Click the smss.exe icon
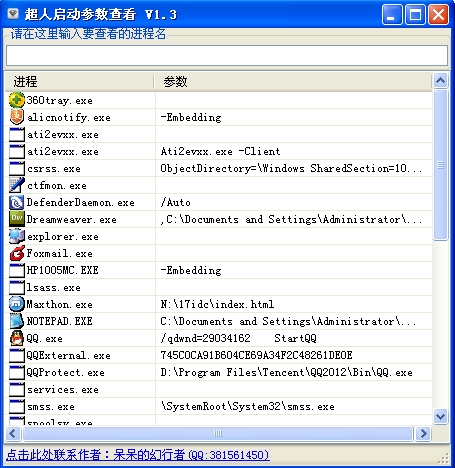This screenshot has width=455, height=468. [x=17, y=406]
